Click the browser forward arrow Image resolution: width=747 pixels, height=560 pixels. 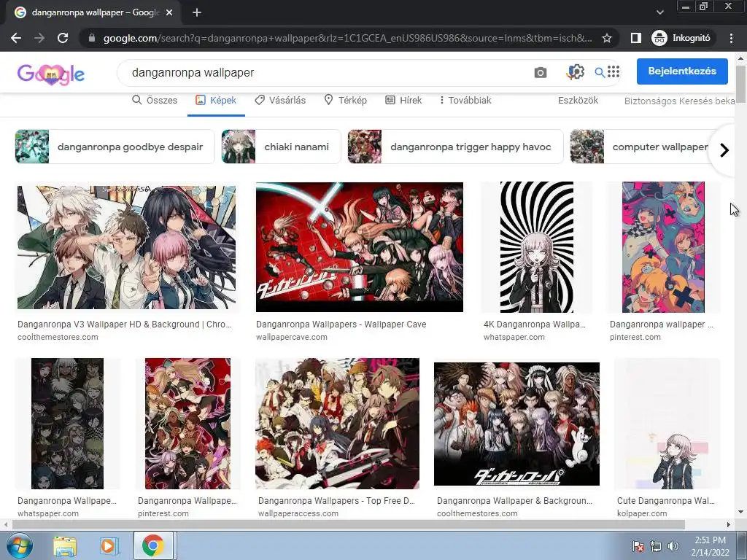click(39, 38)
